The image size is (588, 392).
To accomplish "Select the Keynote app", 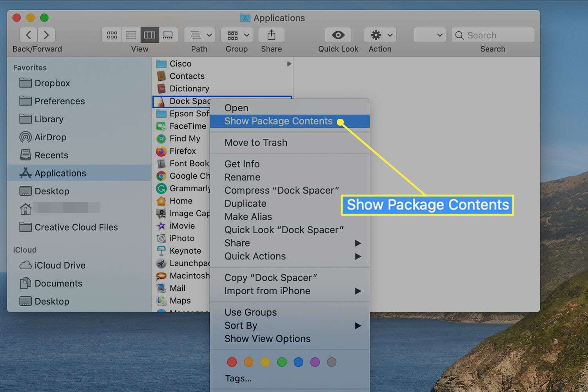I will (x=181, y=251).
